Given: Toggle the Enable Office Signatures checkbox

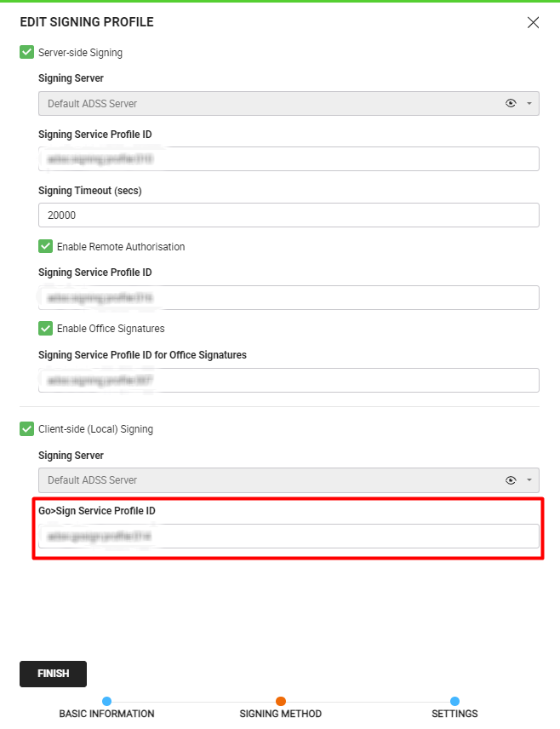Looking at the screenshot, I should click(x=46, y=329).
